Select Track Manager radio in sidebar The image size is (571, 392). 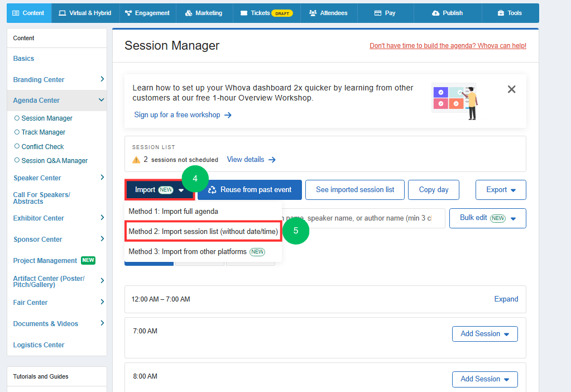point(17,132)
